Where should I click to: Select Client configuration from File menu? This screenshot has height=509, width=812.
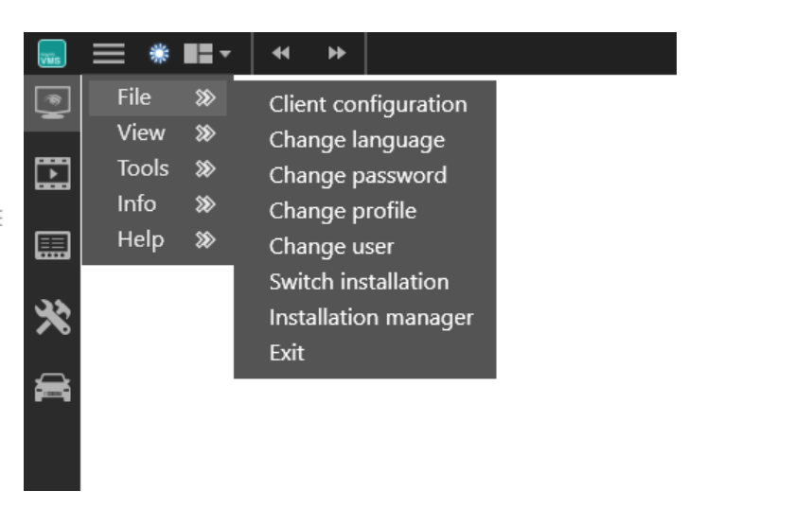(x=367, y=104)
